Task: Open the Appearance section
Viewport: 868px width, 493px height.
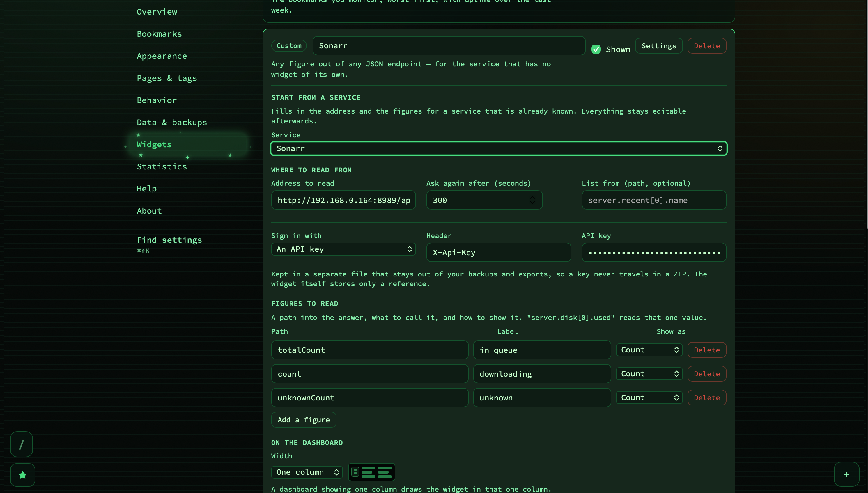Action: (x=162, y=56)
